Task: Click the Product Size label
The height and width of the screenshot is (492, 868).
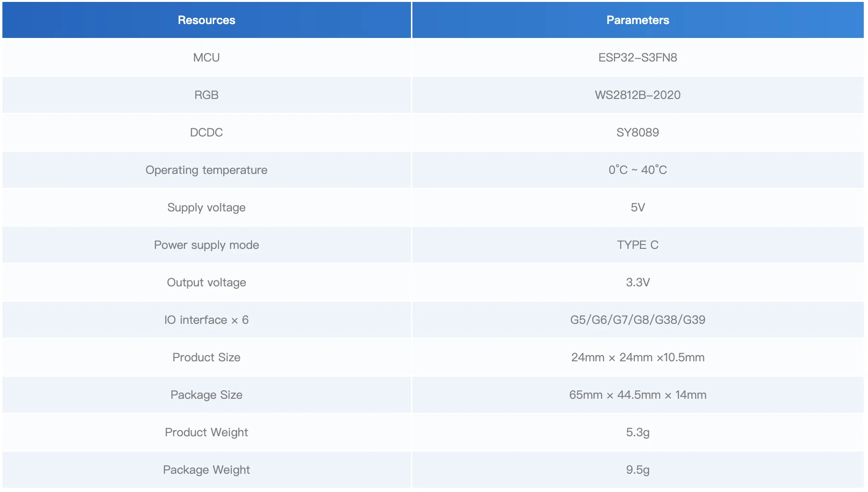Action: 206,357
